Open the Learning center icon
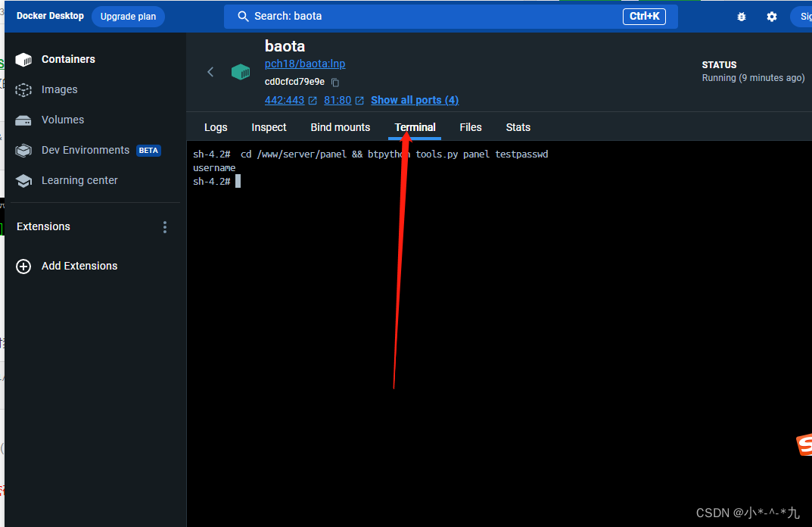Viewport: 812px width, 527px height. 23,180
